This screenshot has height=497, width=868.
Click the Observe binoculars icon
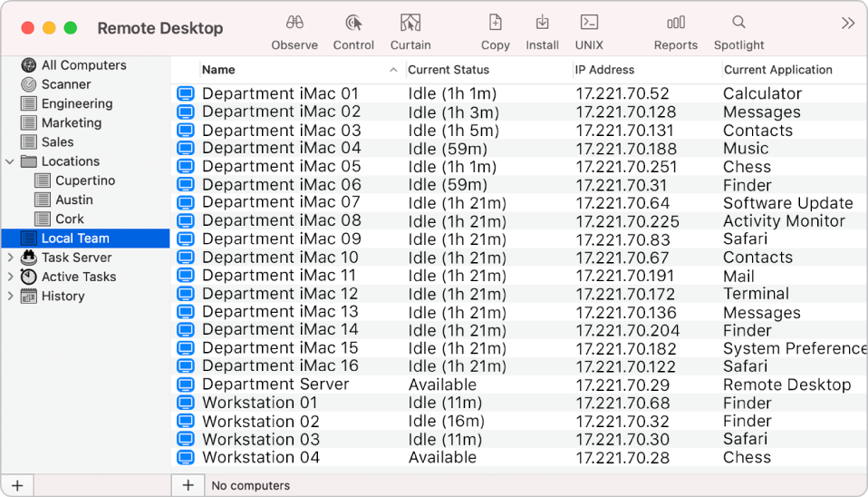coord(294,23)
